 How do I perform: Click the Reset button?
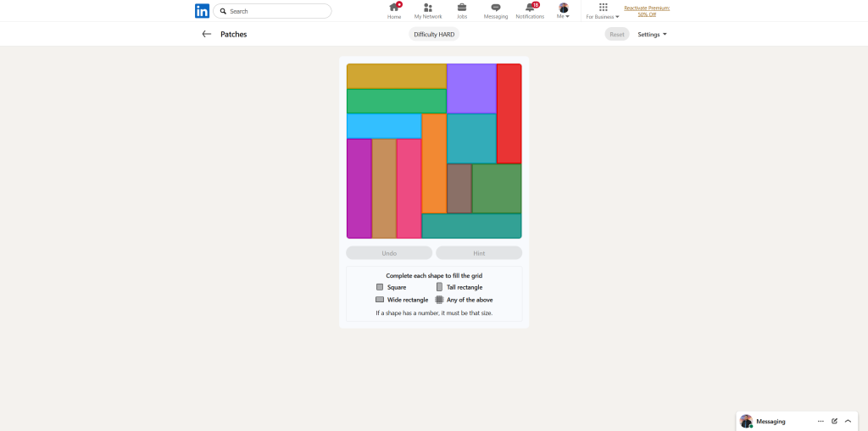point(617,35)
